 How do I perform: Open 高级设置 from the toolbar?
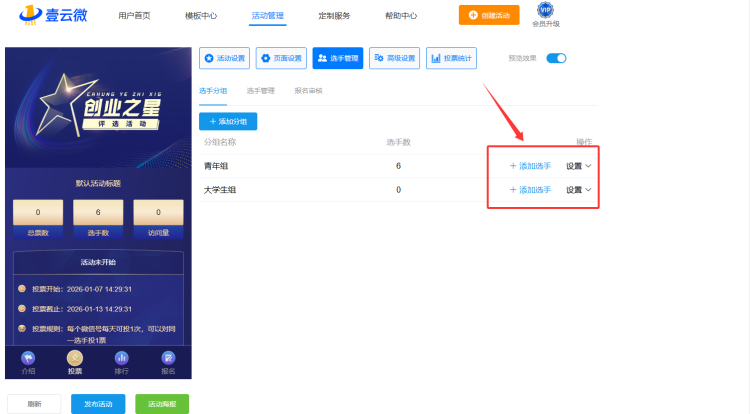[x=395, y=58]
